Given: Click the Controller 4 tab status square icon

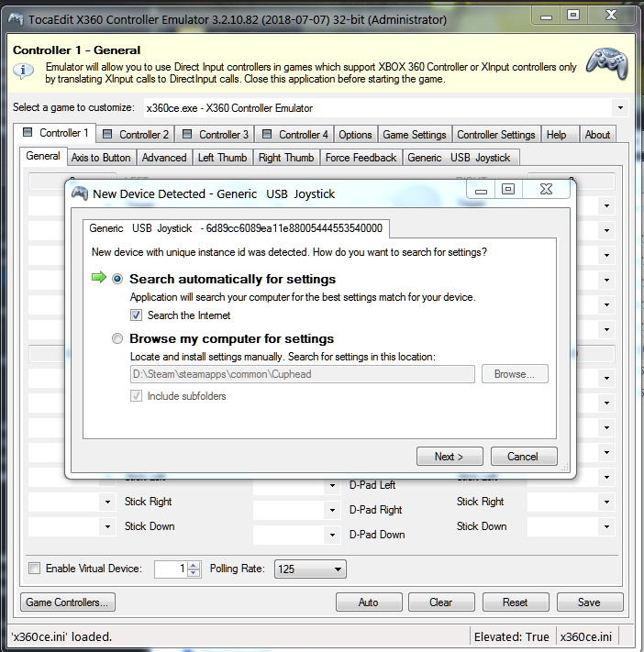Looking at the screenshot, I should pyautogui.click(x=267, y=134).
